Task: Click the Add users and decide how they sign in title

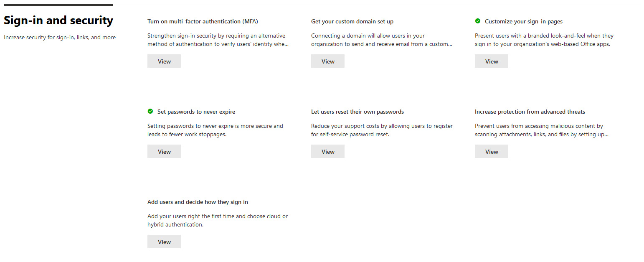Action: pos(198,202)
